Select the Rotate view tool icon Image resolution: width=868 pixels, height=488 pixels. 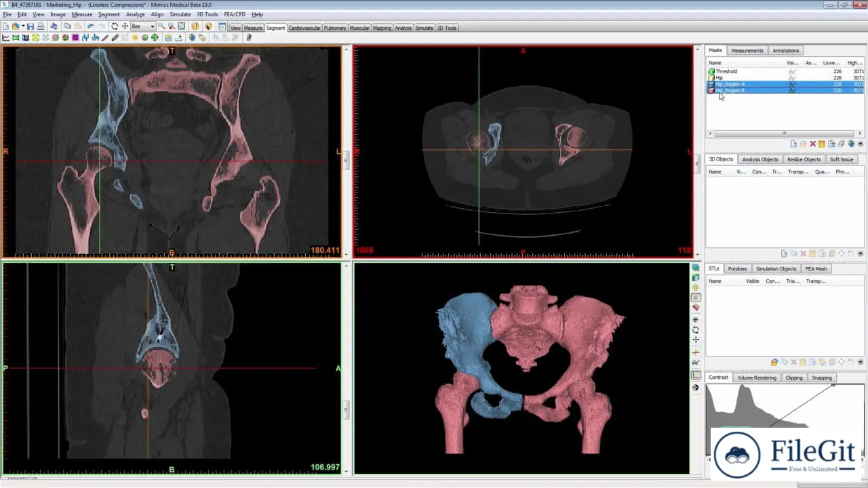115,26
